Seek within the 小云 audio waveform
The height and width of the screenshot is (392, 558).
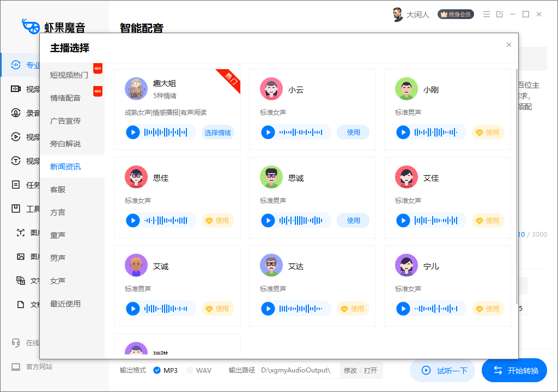point(301,132)
